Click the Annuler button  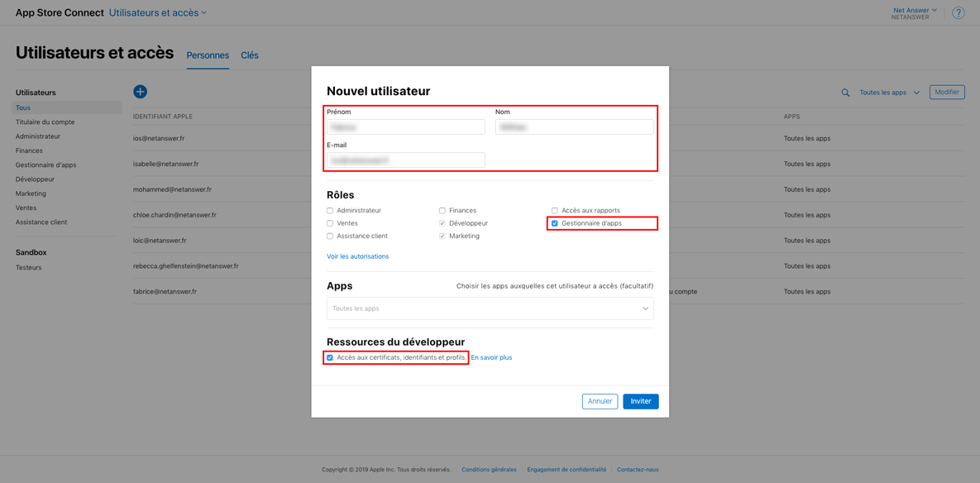[x=600, y=401]
